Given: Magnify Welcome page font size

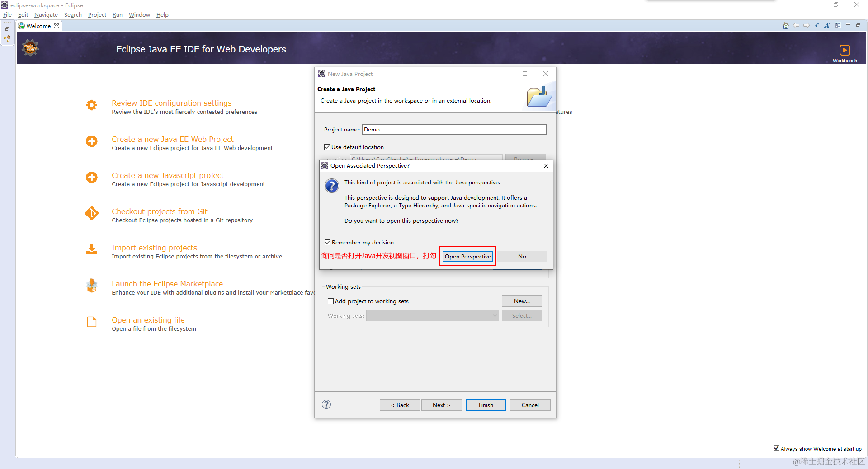Looking at the screenshot, I should click(x=827, y=25).
